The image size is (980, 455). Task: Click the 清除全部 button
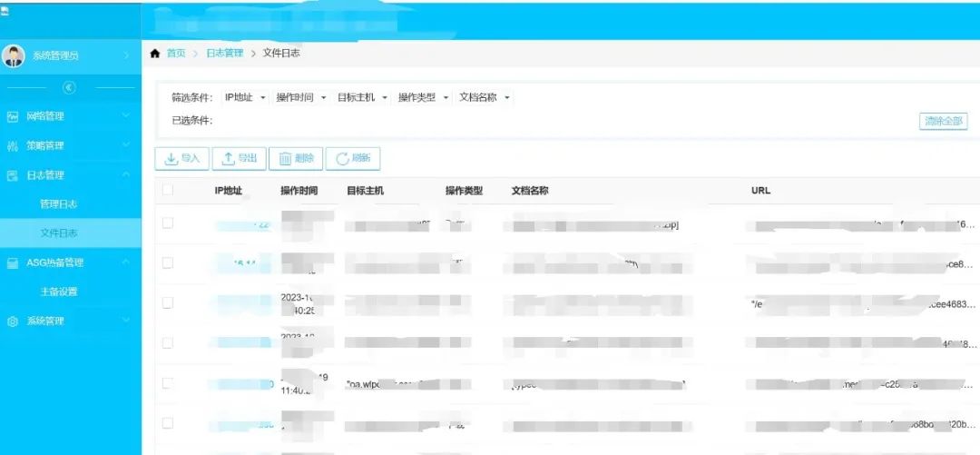943,122
